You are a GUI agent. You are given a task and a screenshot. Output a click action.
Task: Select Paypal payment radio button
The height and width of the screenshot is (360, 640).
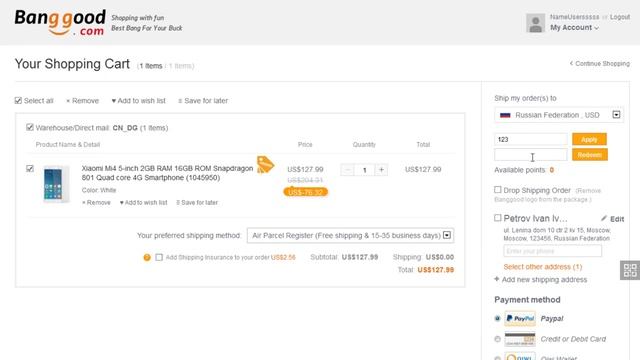[497, 318]
